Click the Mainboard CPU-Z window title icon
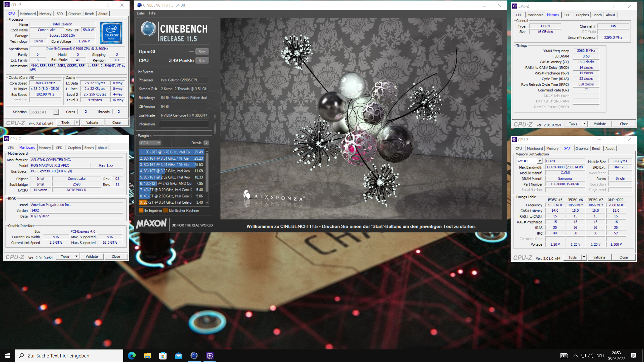This screenshot has width=644, height=362. pos(7,139)
